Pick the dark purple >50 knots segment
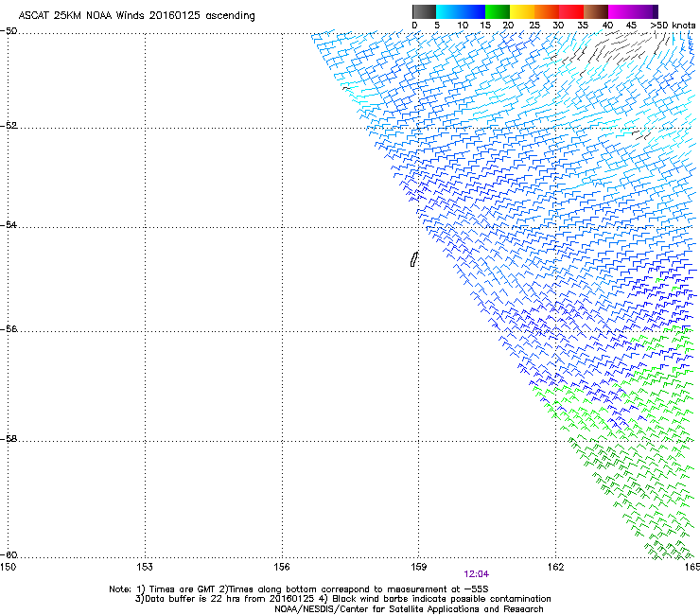 (x=656, y=11)
